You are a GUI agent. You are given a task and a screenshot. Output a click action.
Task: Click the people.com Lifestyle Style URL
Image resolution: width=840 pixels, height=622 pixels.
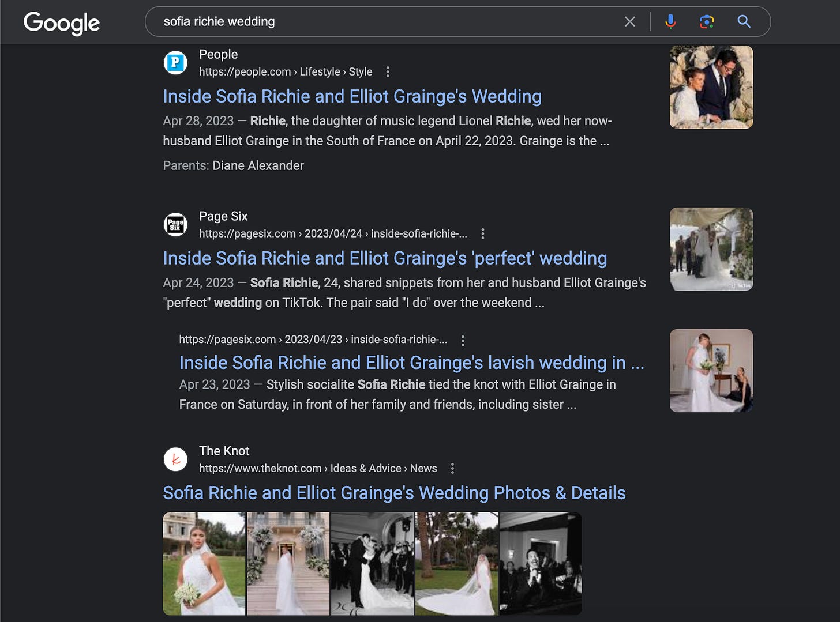pyautogui.click(x=286, y=72)
